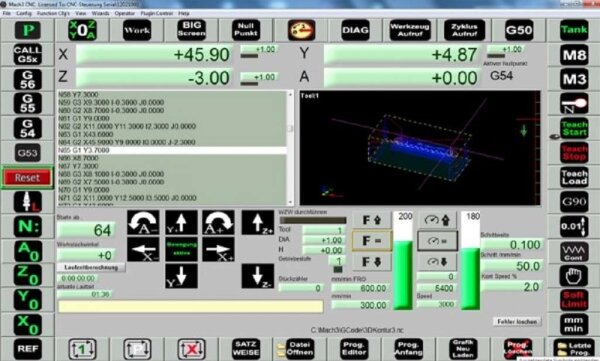
Task: Select G-code line N66 X8.7000
Action: pos(171,158)
